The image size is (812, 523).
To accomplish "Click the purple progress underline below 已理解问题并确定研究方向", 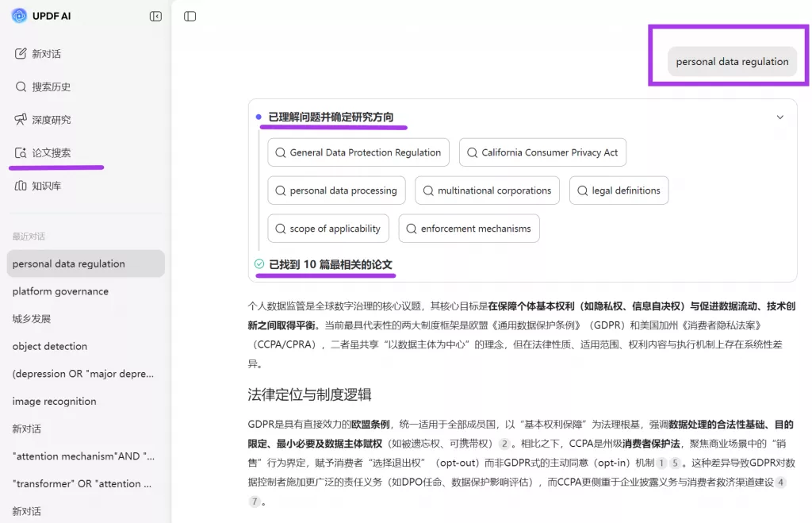I will tap(333, 126).
